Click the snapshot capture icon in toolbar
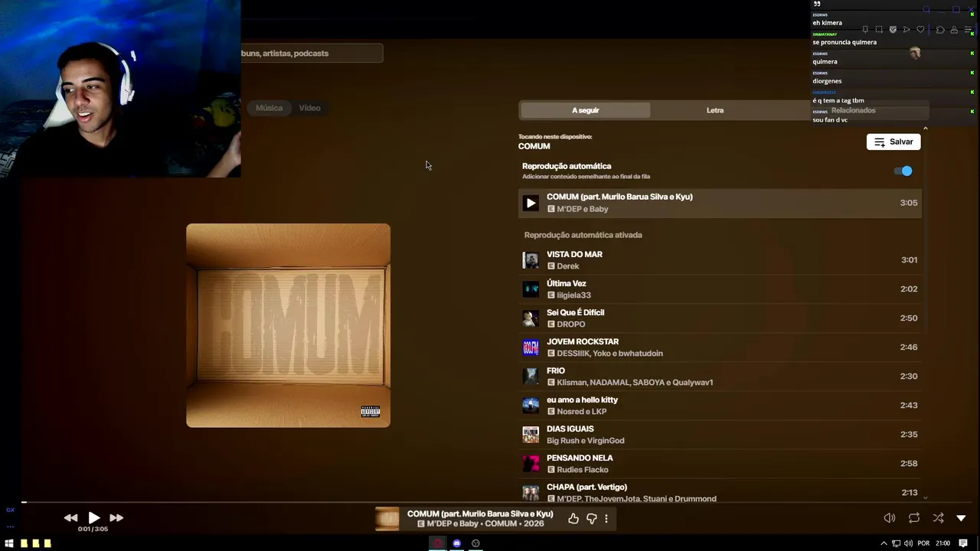 [x=879, y=29]
